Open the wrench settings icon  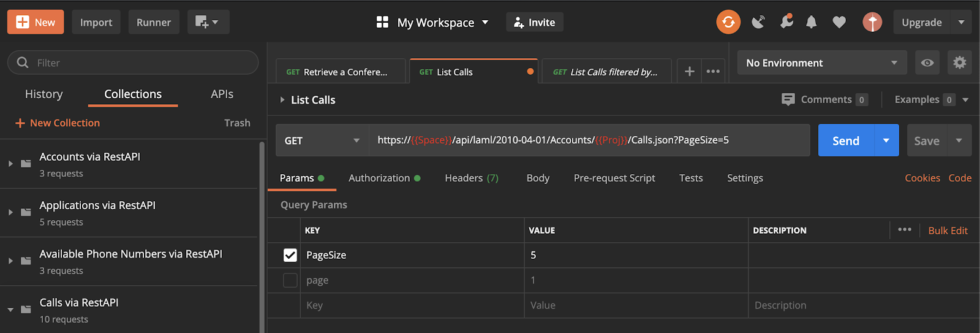786,22
